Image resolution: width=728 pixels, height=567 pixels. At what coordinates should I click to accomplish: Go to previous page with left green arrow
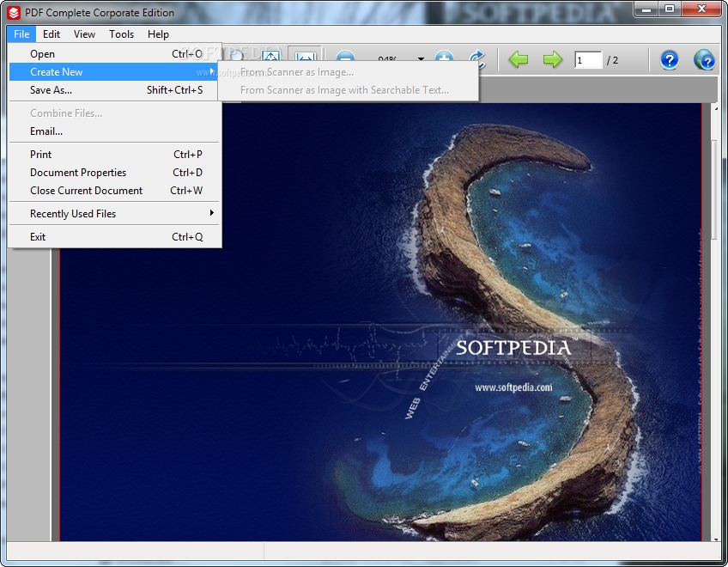coord(519,59)
